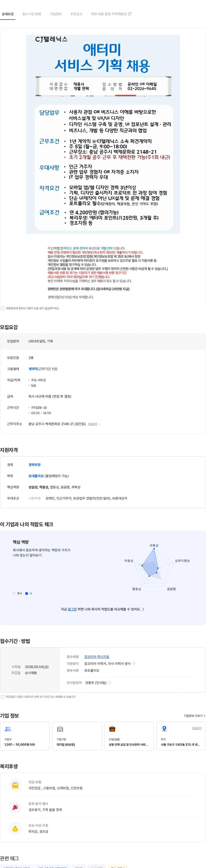Viewport: 206px width, 868px height.
Task: Click the 서울 구로구 구로3동 address text
Action: 180,745
